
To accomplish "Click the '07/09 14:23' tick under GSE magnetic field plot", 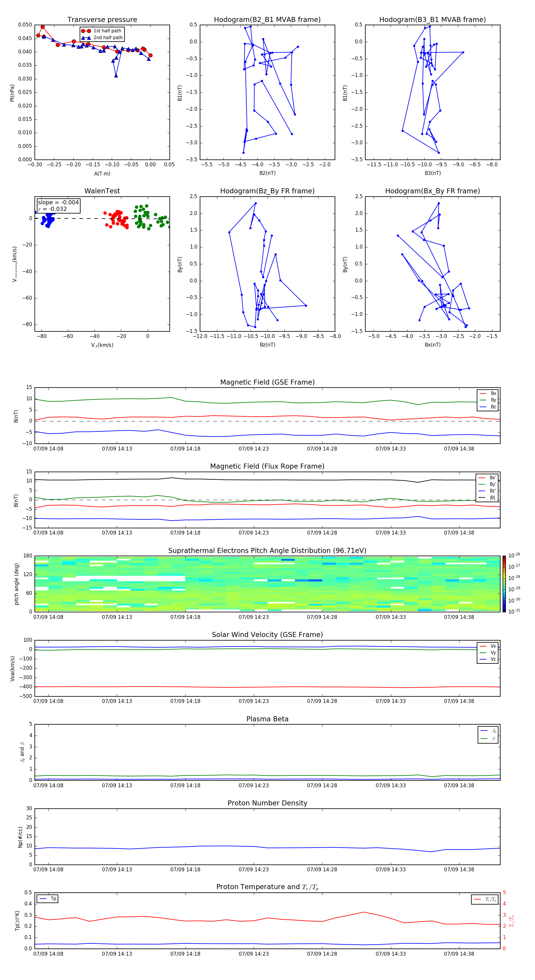I will (254, 449).
